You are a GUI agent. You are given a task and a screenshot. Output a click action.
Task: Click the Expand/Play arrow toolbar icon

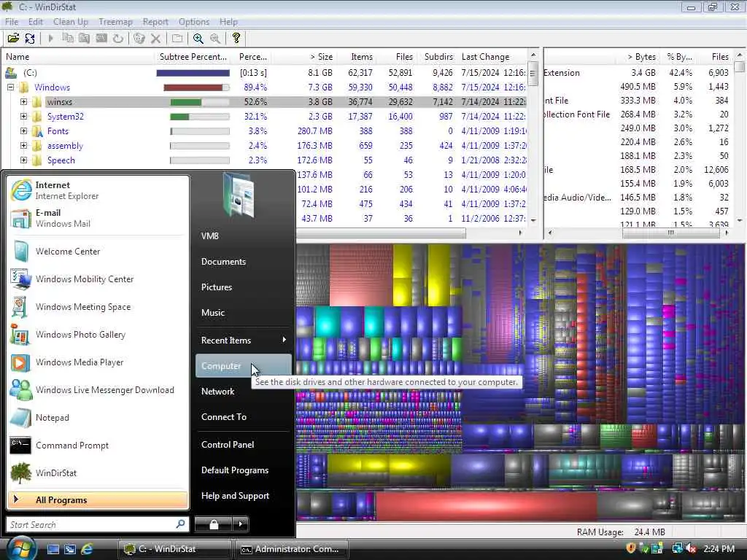tap(50, 39)
